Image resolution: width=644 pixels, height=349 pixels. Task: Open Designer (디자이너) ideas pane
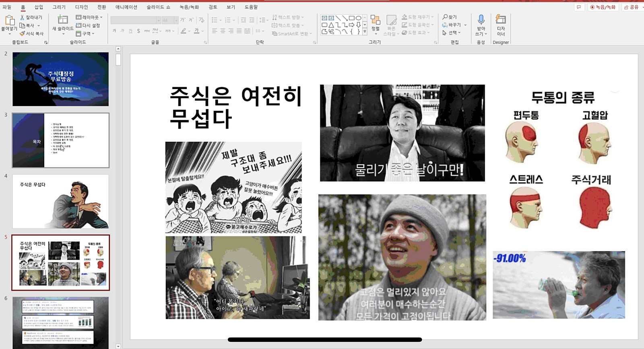(x=501, y=25)
